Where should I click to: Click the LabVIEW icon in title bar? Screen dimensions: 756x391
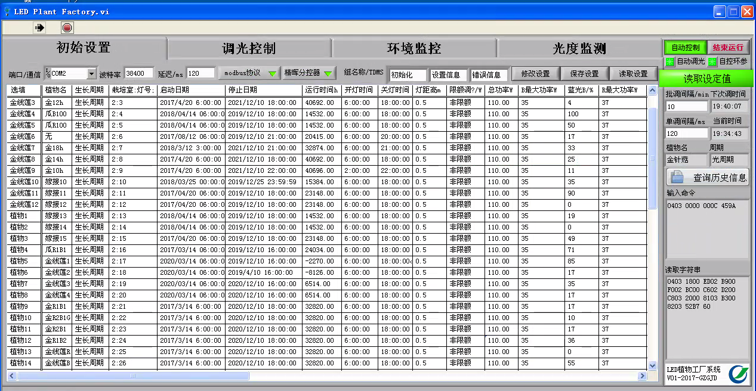pyautogui.click(x=7, y=12)
